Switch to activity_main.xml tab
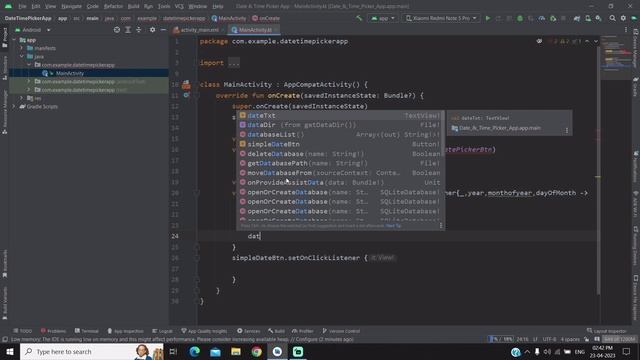The image size is (640, 360). [199, 30]
